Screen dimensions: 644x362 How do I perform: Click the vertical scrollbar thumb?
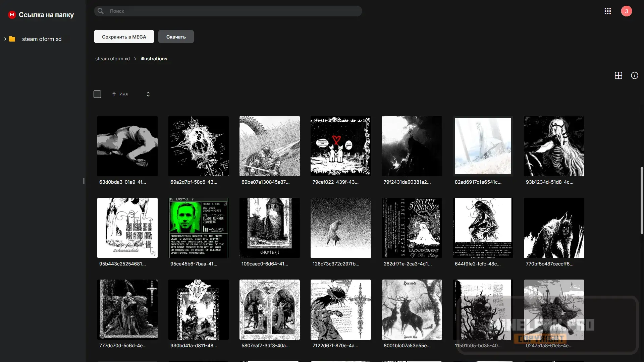click(642, 200)
